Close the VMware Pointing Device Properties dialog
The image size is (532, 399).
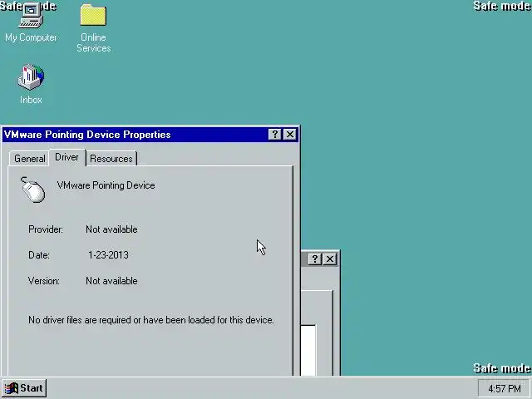[290, 135]
